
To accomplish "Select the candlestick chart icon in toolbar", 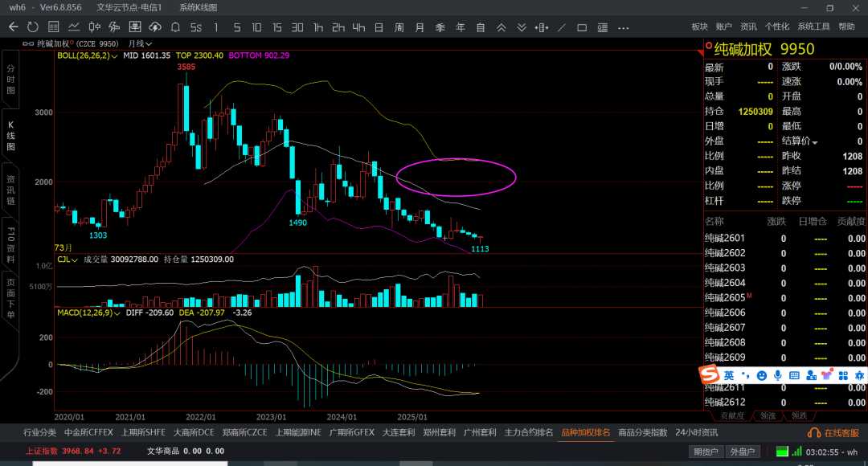I will point(94,27).
